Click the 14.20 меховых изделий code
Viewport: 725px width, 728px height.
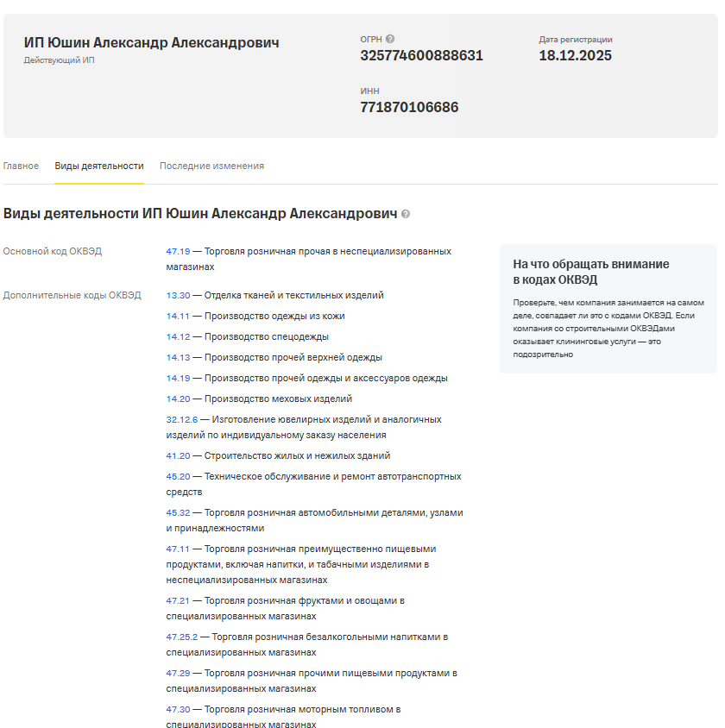[178, 399]
